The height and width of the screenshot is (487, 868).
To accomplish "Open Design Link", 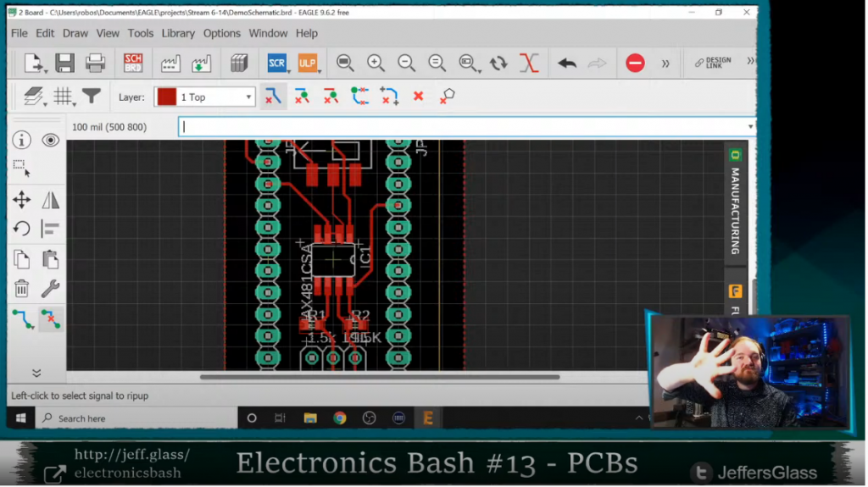I will (x=713, y=63).
